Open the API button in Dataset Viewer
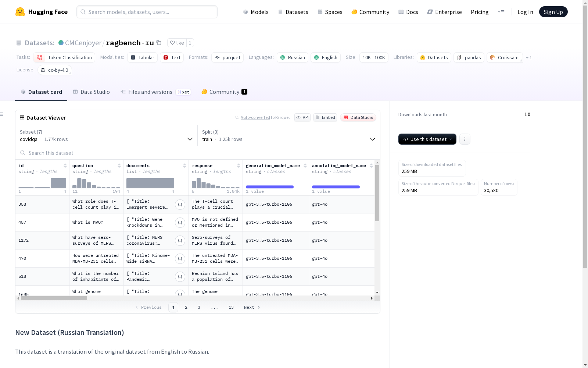 (x=302, y=117)
